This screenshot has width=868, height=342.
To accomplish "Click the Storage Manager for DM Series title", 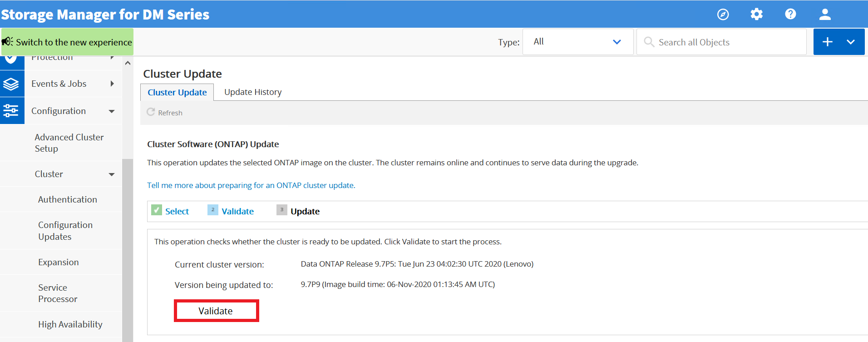I will [x=105, y=15].
